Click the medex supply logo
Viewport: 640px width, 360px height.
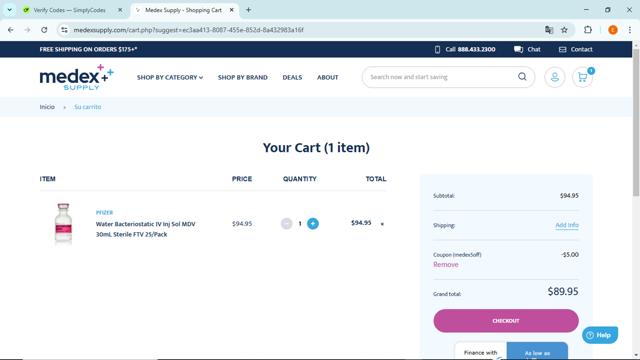tap(77, 77)
